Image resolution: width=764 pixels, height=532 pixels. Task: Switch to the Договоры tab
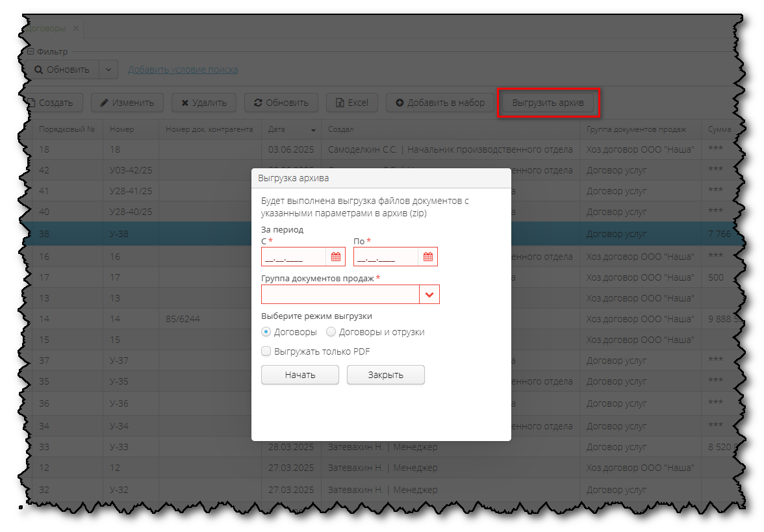tap(47, 28)
